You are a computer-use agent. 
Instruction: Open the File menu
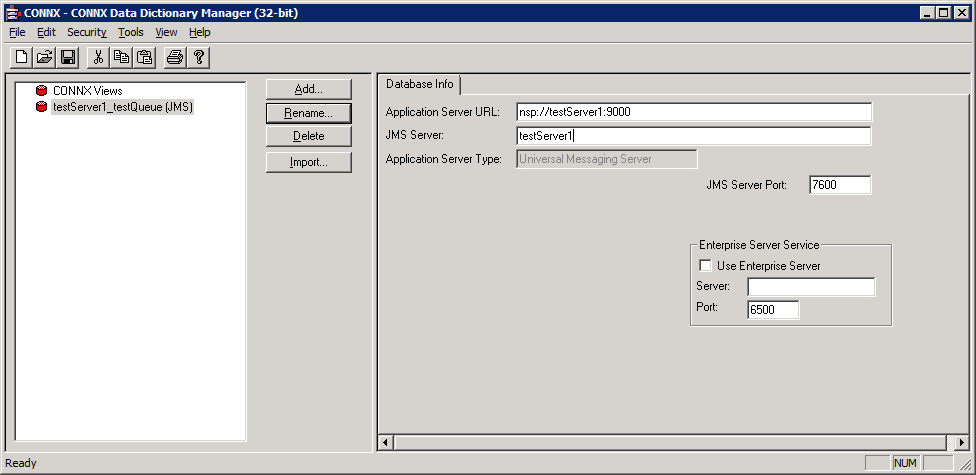(x=17, y=32)
